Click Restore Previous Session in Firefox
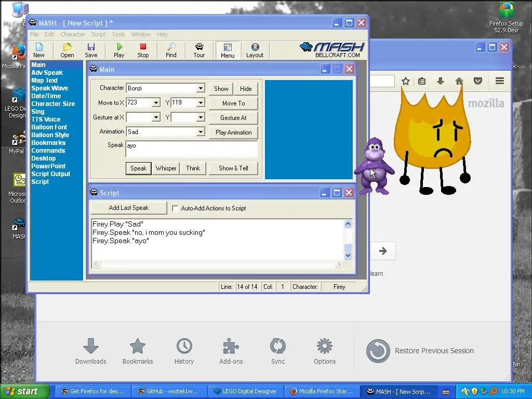This screenshot has width=532, height=399. pyautogui.click(x=420, y=351)
